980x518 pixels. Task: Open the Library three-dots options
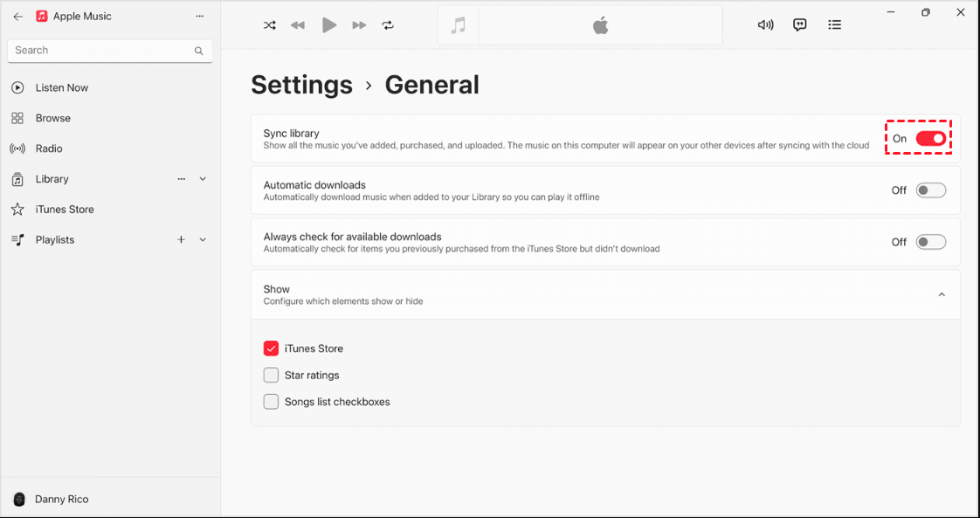(182, 179)
